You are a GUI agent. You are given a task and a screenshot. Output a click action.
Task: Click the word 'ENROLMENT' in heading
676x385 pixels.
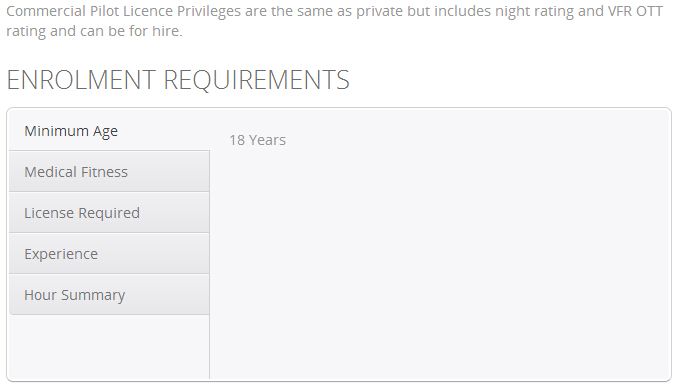[81, 80]
